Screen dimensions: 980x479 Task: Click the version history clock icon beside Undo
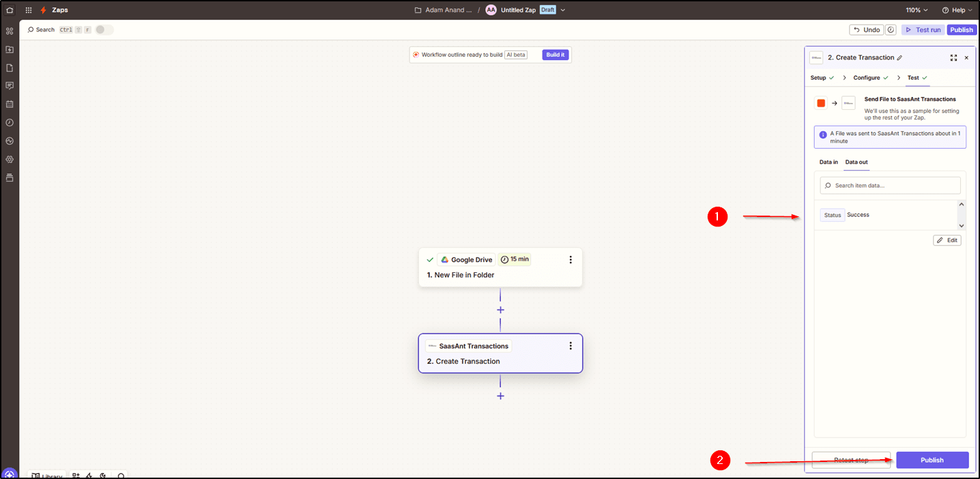pyautogui.click(x=891, y=30)
